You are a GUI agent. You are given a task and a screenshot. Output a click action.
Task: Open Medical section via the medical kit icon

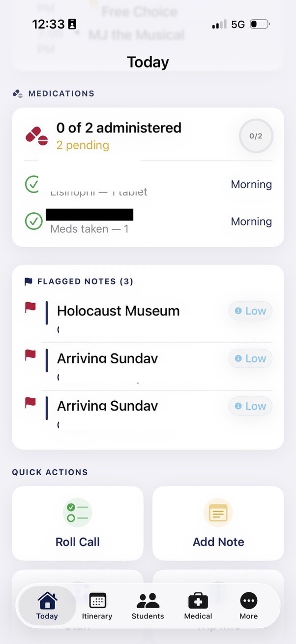(x=198, y=601)
